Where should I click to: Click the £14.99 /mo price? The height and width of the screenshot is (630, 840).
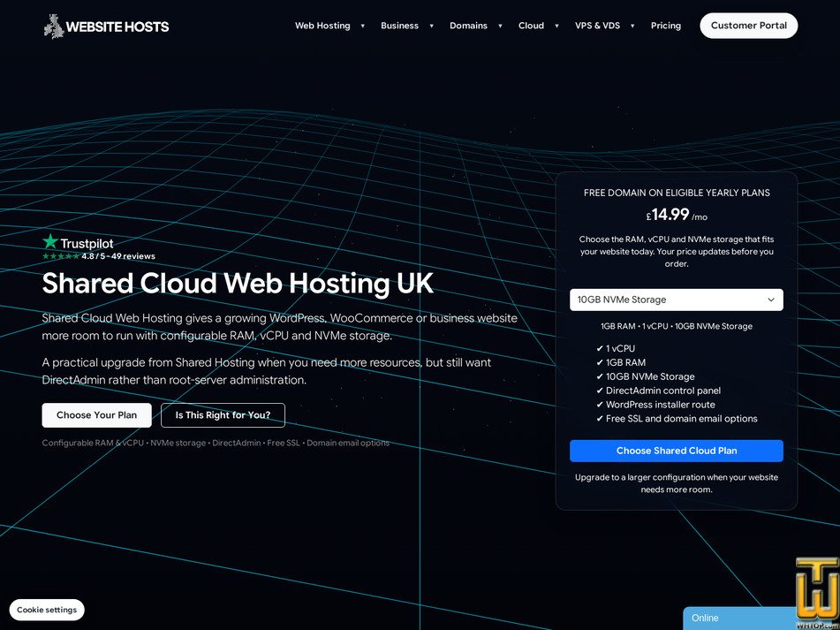click(676, 215)
